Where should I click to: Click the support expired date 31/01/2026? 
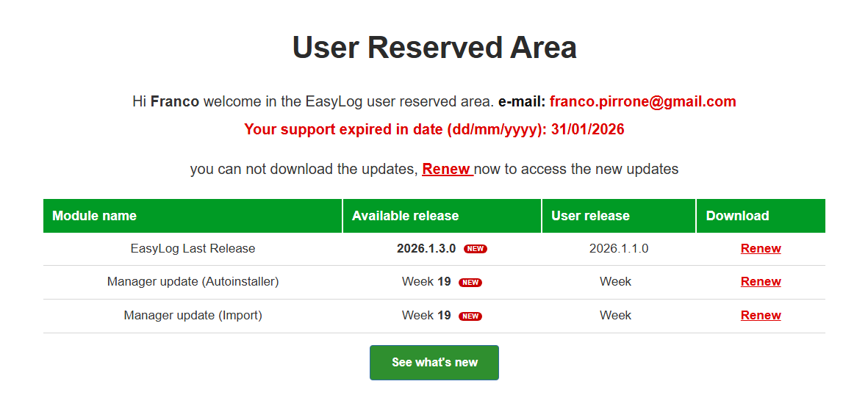click(588, 129)
